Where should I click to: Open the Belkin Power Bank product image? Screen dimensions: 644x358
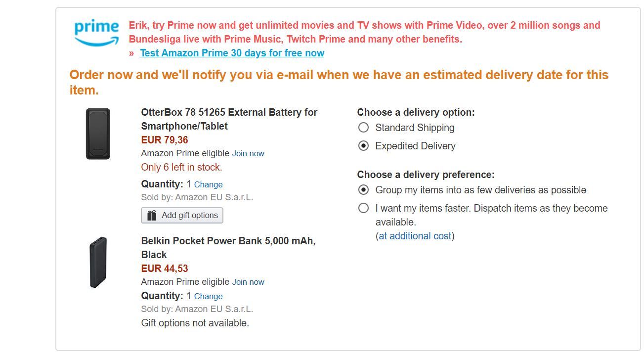[98, 263]
